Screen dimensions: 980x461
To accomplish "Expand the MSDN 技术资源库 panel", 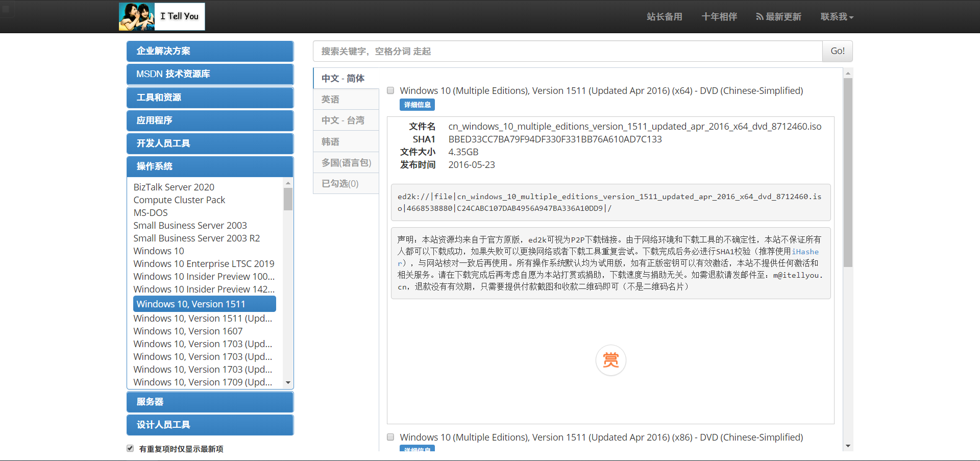I will [x=210, y=74].
